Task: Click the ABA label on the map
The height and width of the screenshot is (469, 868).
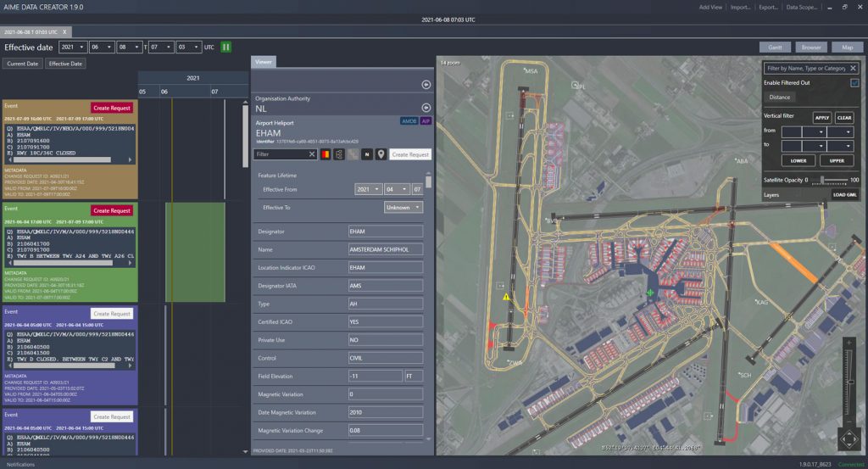Action: pos(742,161)
